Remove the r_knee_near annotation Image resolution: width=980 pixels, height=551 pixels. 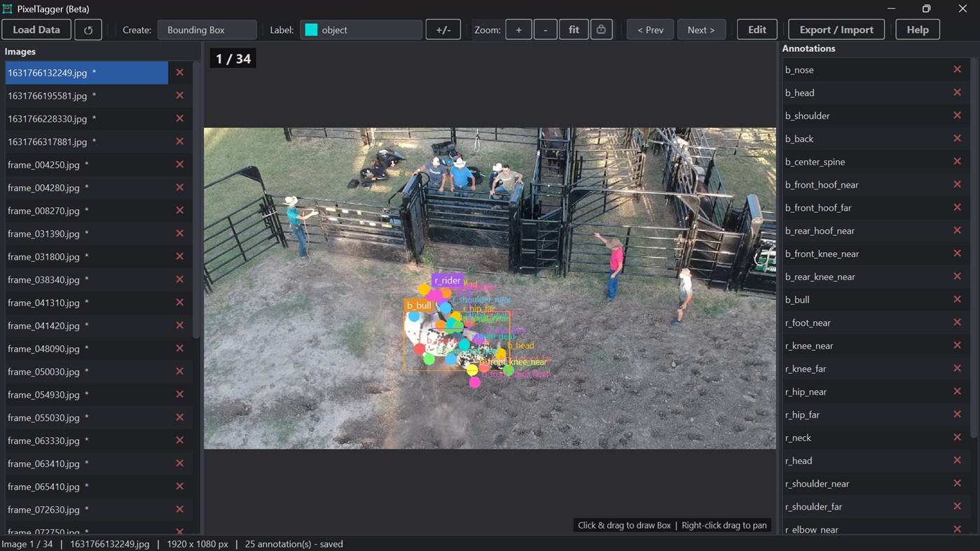pos(957,346)
